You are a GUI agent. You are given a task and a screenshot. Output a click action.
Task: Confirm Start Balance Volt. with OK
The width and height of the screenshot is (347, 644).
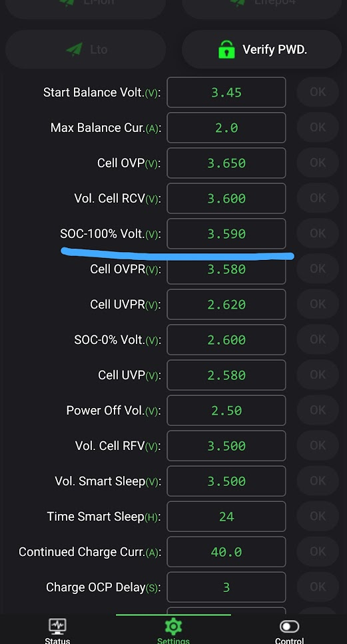(318, 92)
